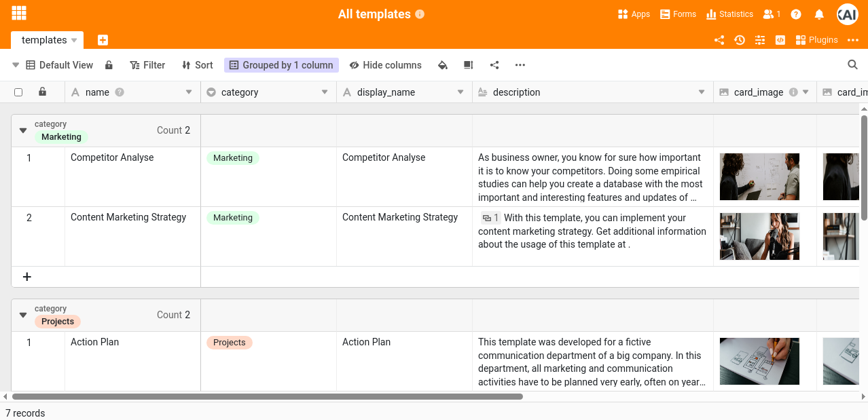Click the 7 records status text
This screenshot has width=868, height=420.
click(25, 413)
